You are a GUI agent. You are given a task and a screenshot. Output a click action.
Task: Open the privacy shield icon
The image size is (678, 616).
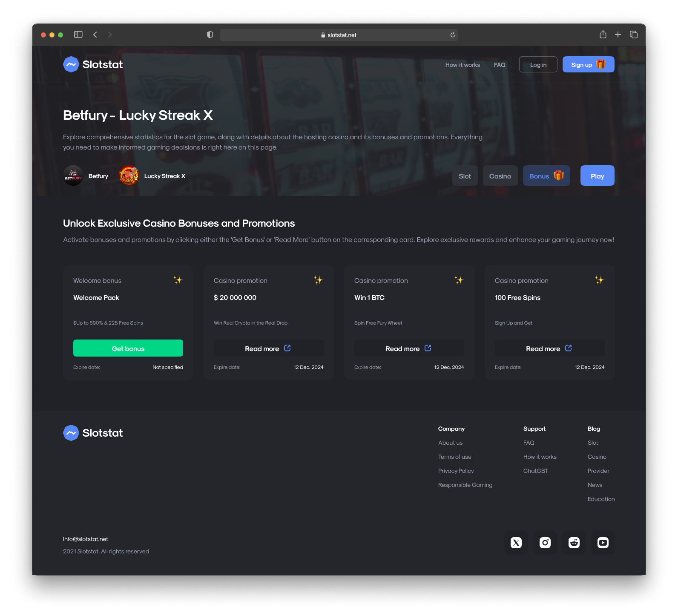click(x=210, y=35)
